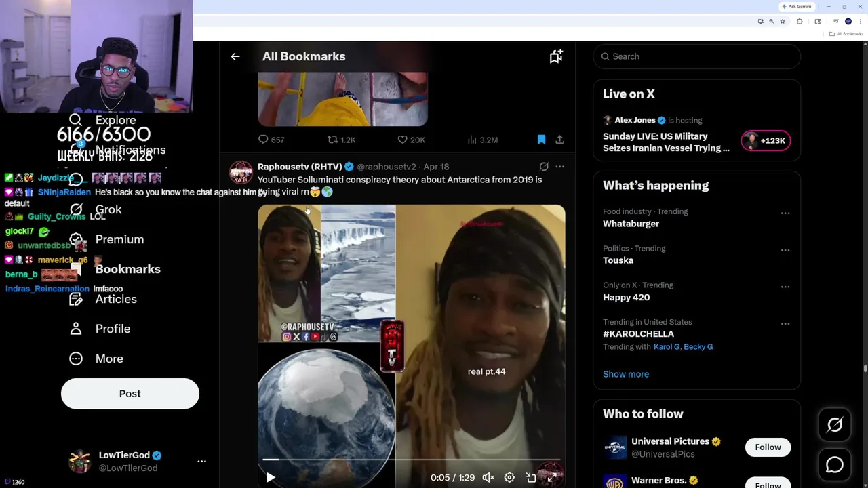Click the Post button
Screen dimensions: 868x488
click(x=130, y=394)
